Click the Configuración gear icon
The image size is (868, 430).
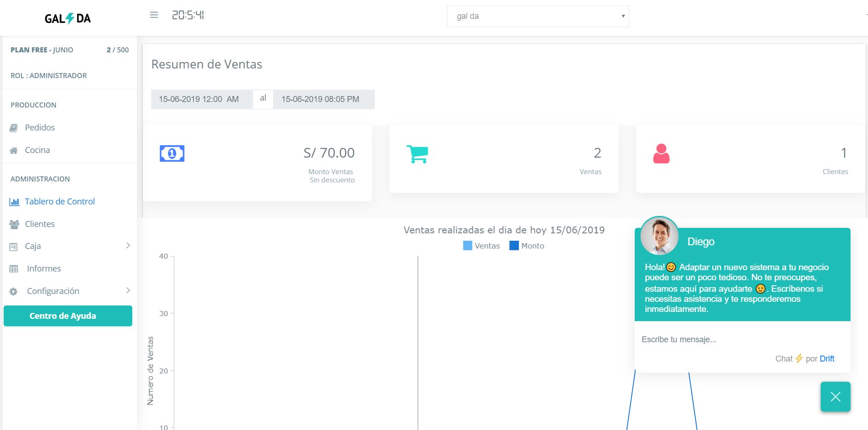tap(14, 291)
